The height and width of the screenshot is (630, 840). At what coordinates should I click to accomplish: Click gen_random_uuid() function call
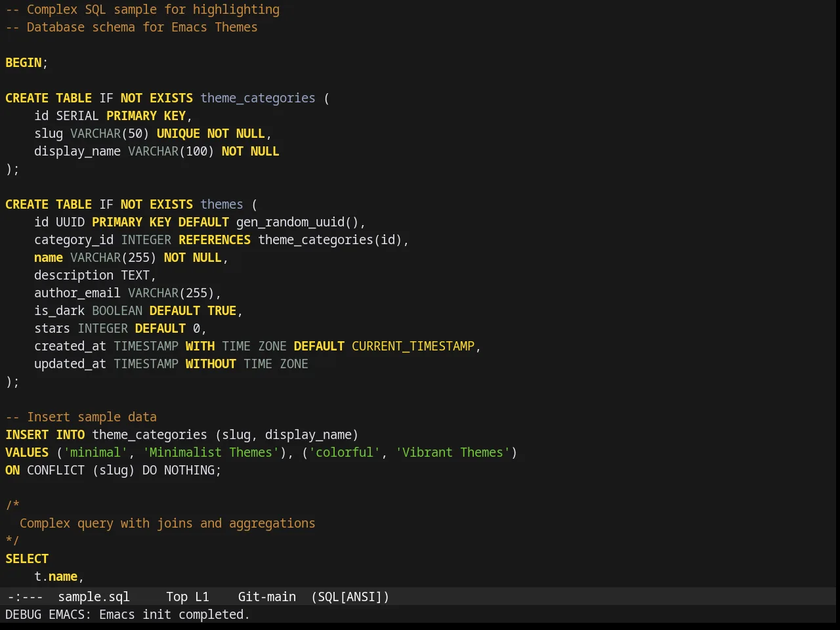click(x=297, y=222)
